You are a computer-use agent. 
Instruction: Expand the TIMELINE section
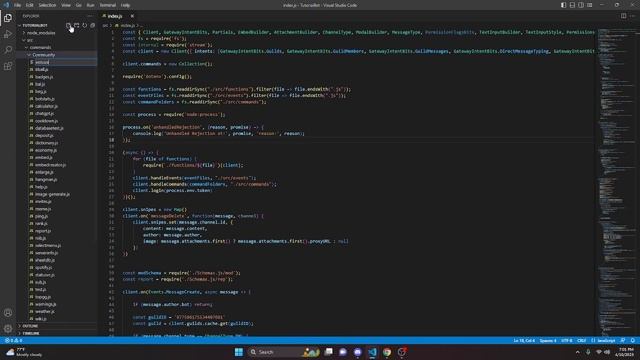click(56, 333)
